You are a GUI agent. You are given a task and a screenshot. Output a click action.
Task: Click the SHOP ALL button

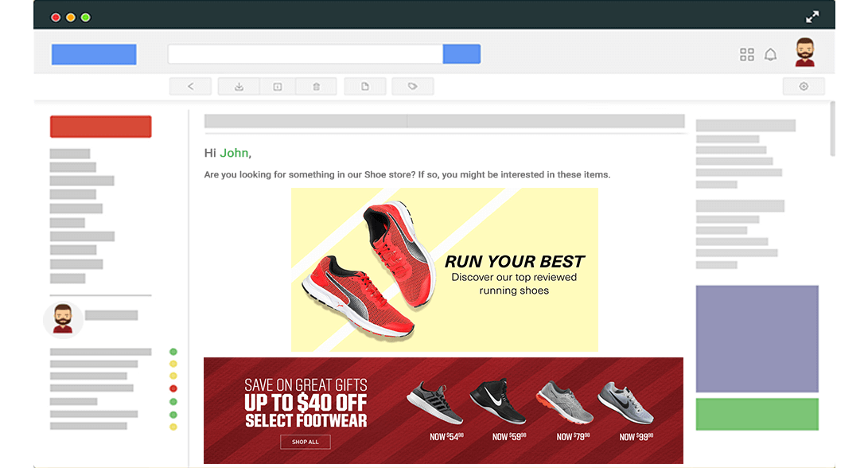point(305,442)
